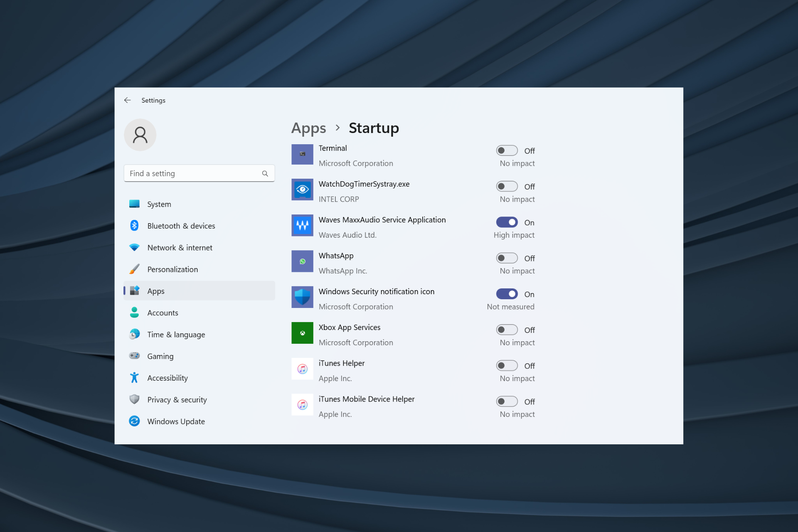Click the Windows Security shield icon
This screenshot has height=532, width=798.
(302, 297)
